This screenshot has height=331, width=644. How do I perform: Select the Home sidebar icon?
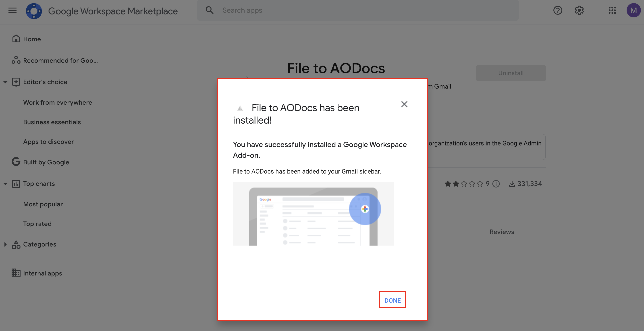tap(16, 38)
